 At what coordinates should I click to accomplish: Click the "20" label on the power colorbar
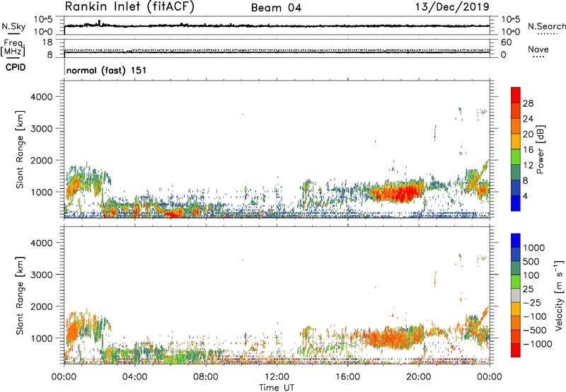pos(528,134)
